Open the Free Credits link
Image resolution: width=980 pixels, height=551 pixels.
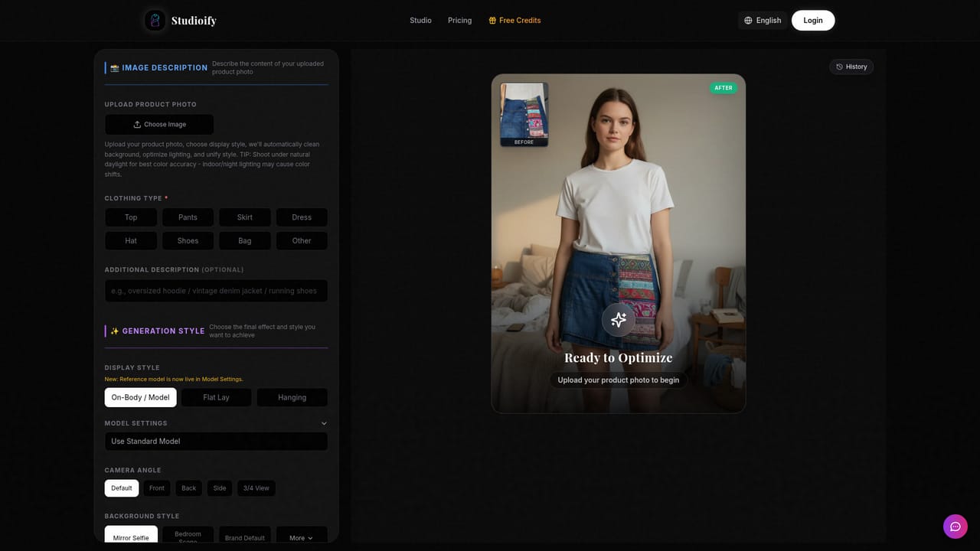tap(514, 21)
